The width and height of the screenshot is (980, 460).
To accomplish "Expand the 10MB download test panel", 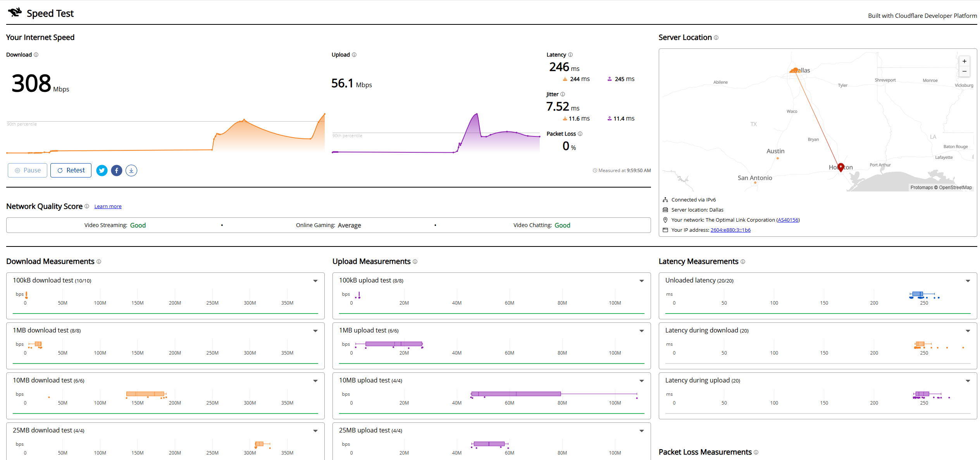I will pyautogui.click(x=315, y=381).
